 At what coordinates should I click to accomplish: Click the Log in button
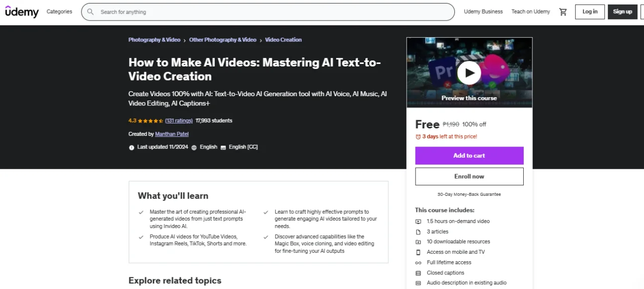click(590, 12)
